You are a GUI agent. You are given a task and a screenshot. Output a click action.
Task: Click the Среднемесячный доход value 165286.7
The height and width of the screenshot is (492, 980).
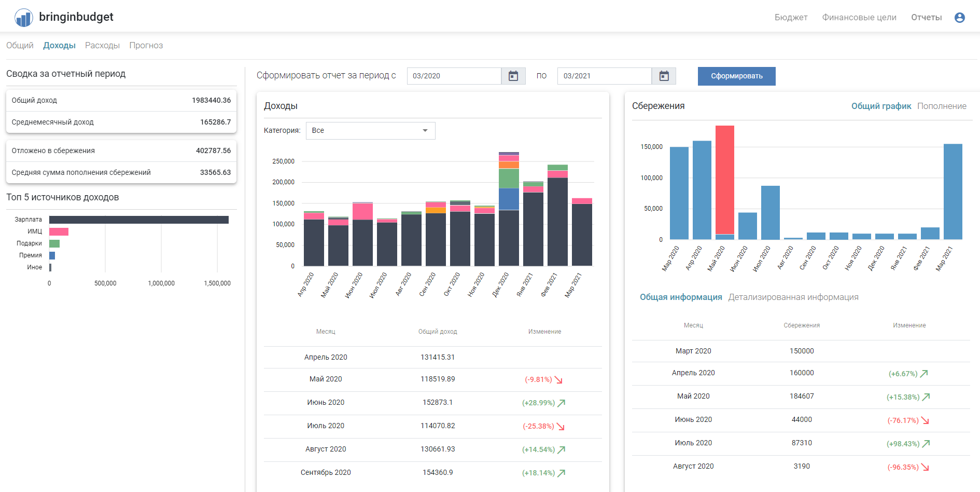(x=215, y=122)
